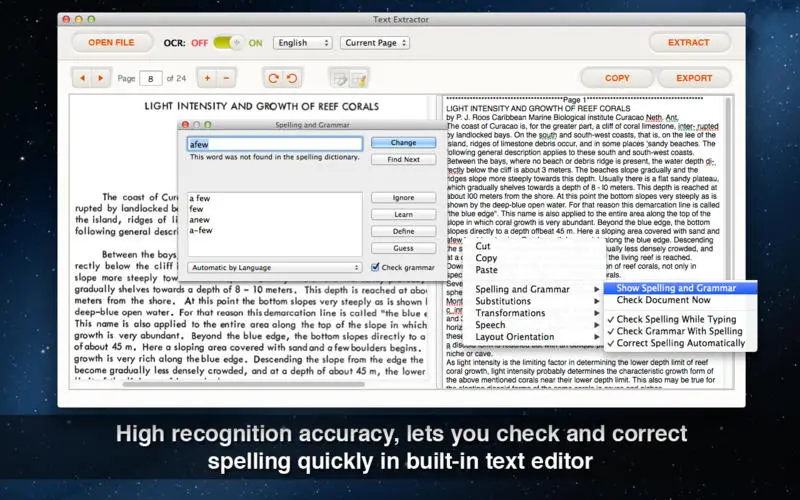Click the page number field
This screenshot has width=800, height=500.
tap(151, 79)
